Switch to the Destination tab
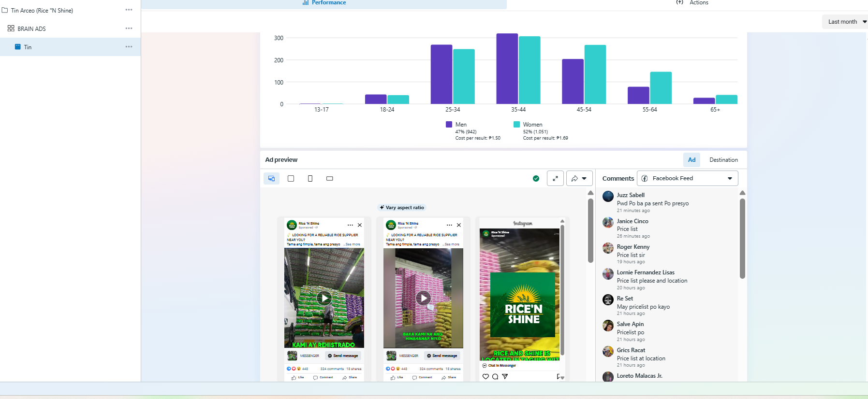 click(x=723, y=160)
